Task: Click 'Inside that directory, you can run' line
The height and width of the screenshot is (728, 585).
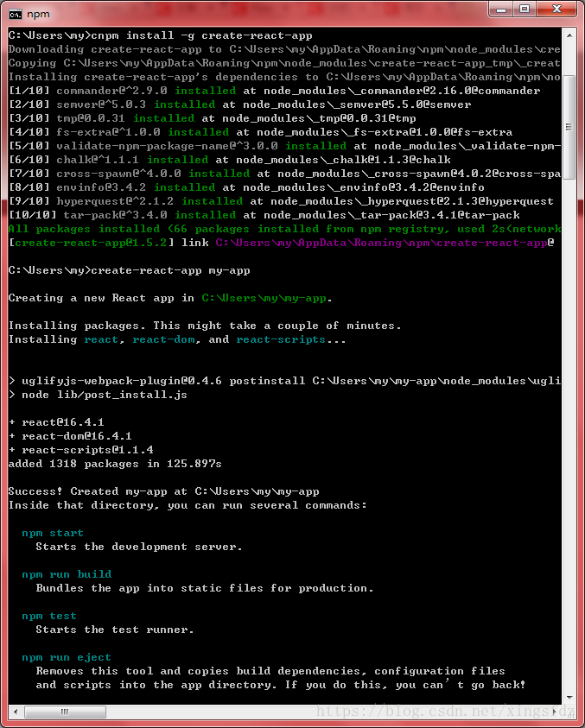Action: [x=188, y=505]
